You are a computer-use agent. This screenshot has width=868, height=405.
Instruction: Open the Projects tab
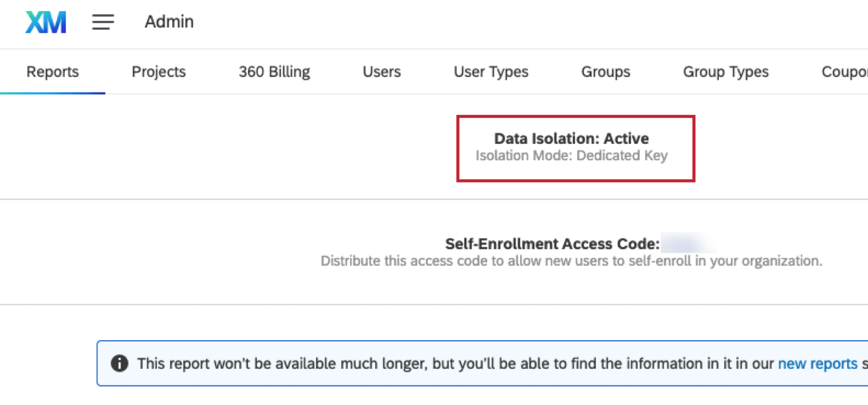158,72
